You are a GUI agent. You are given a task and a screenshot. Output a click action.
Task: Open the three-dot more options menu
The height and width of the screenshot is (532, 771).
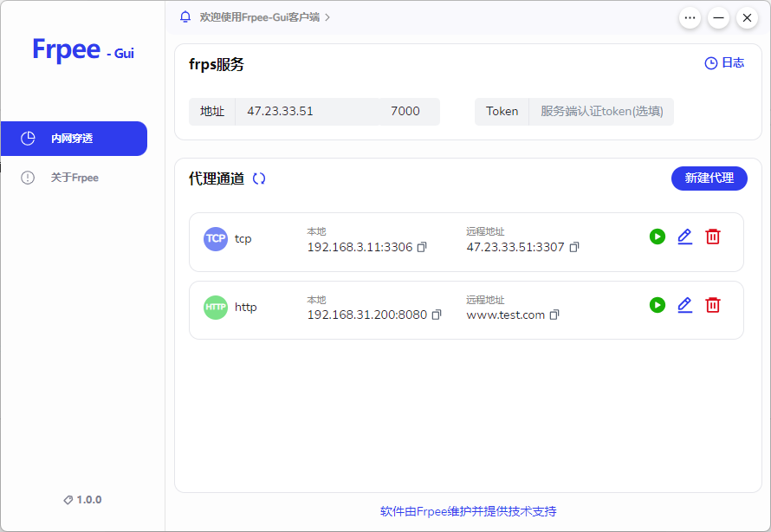tap(690, 17)
